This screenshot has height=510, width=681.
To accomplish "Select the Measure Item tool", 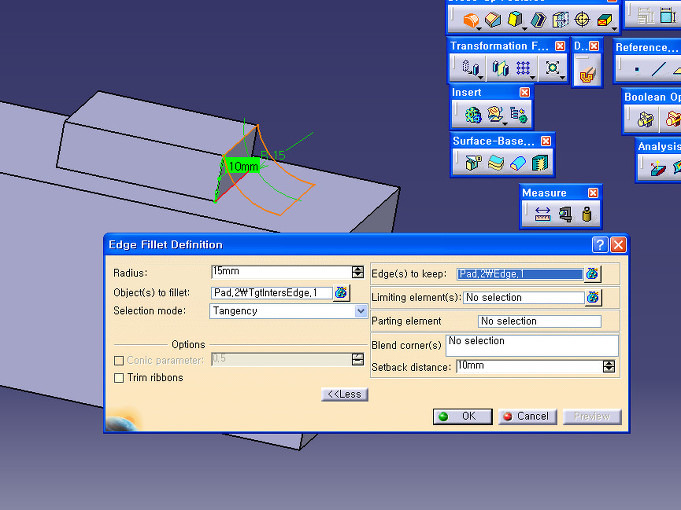I will pyautogui.click(x=565, y=214).
